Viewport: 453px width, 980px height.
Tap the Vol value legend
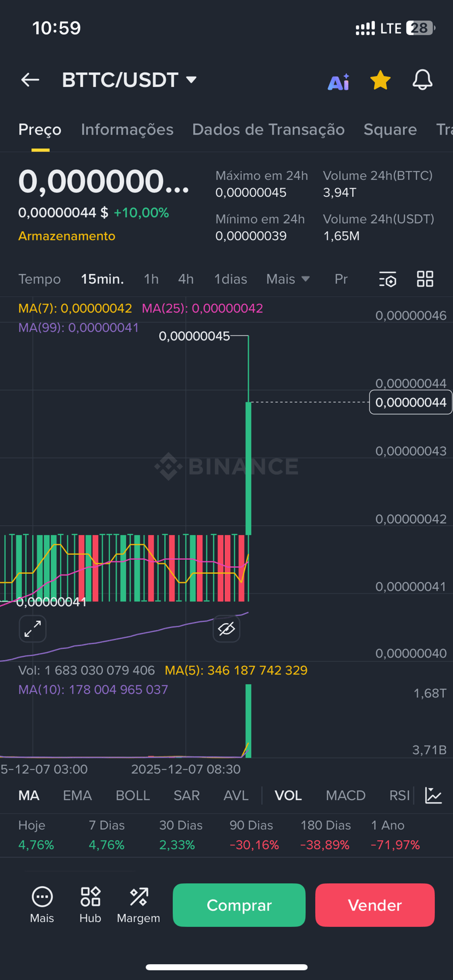(x=86, y=671)
